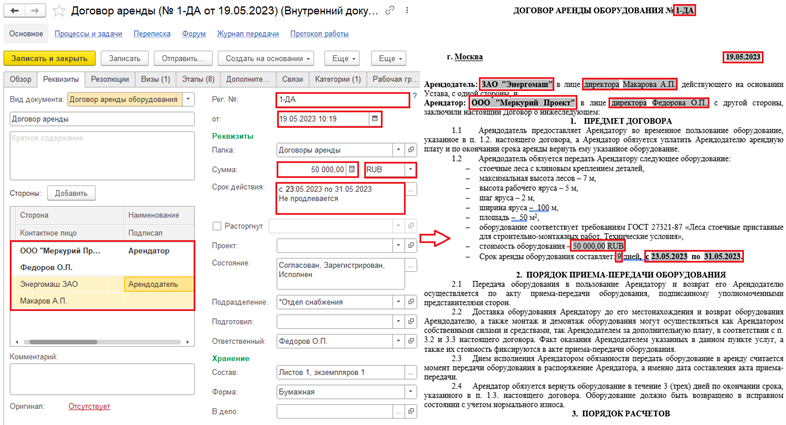Open the Реквизиты tab
This screenshot has width=786, height=425.
61,79
